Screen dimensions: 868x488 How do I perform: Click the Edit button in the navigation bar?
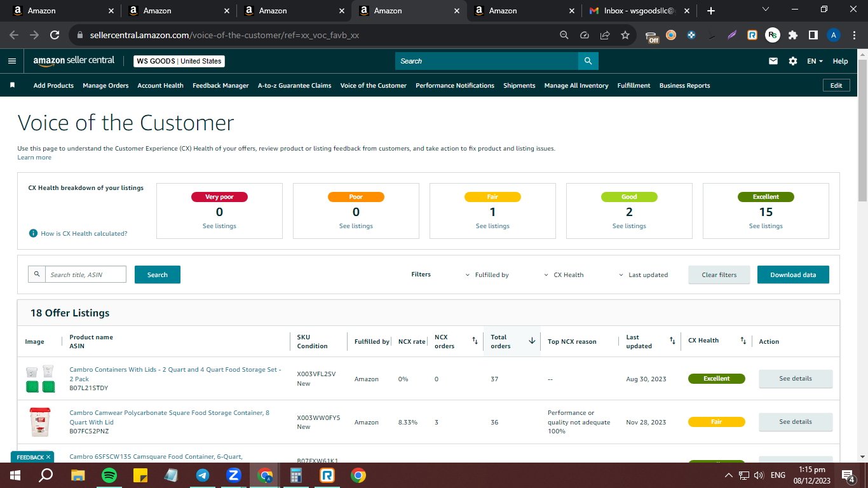tap(836, 85)
